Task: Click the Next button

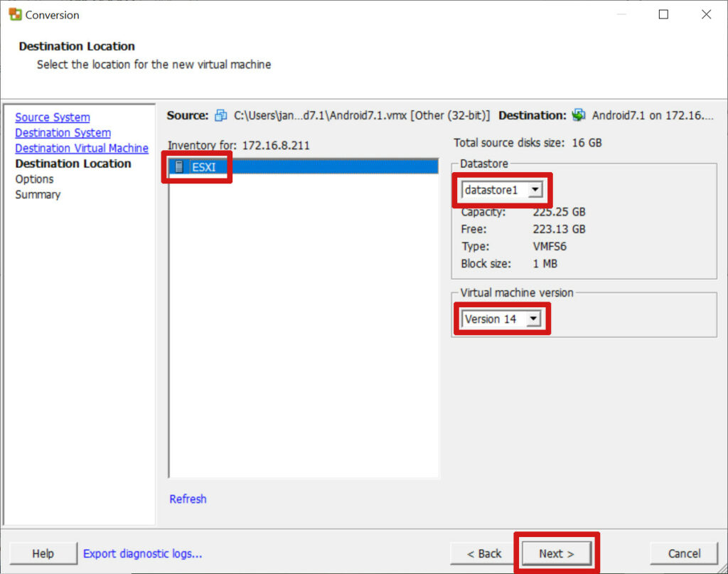Action: pyautogui.click(x=556, y=553)
